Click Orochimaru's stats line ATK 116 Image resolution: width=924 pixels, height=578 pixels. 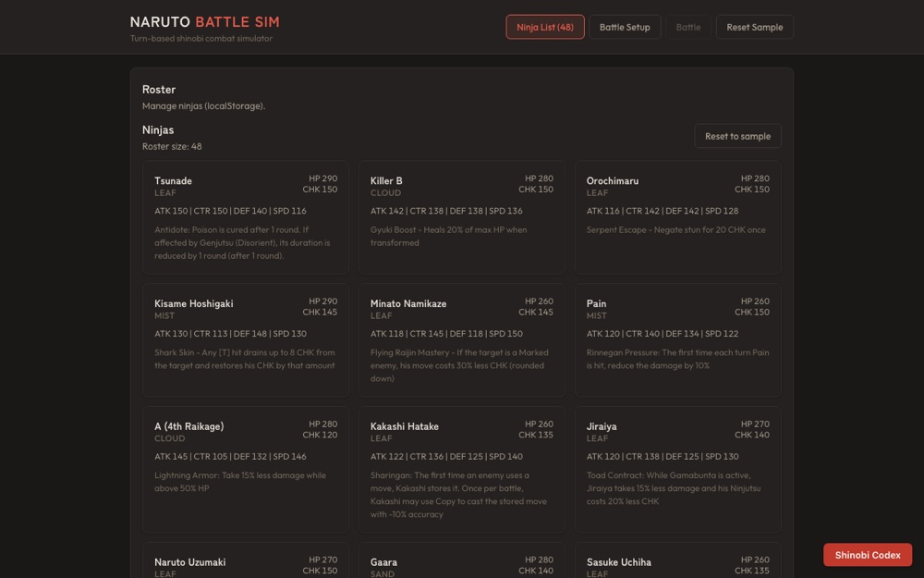click(663, 211)
